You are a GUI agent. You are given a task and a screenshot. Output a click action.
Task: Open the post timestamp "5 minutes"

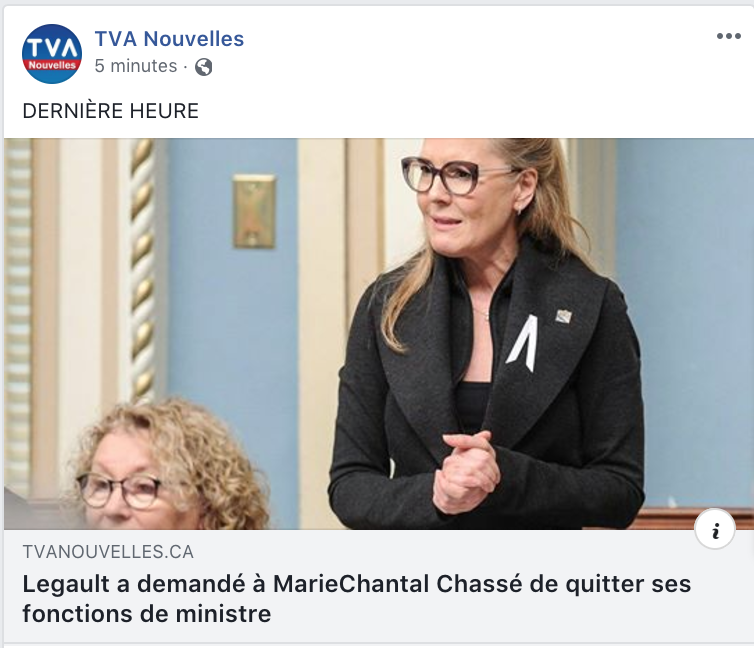[136, 66]
